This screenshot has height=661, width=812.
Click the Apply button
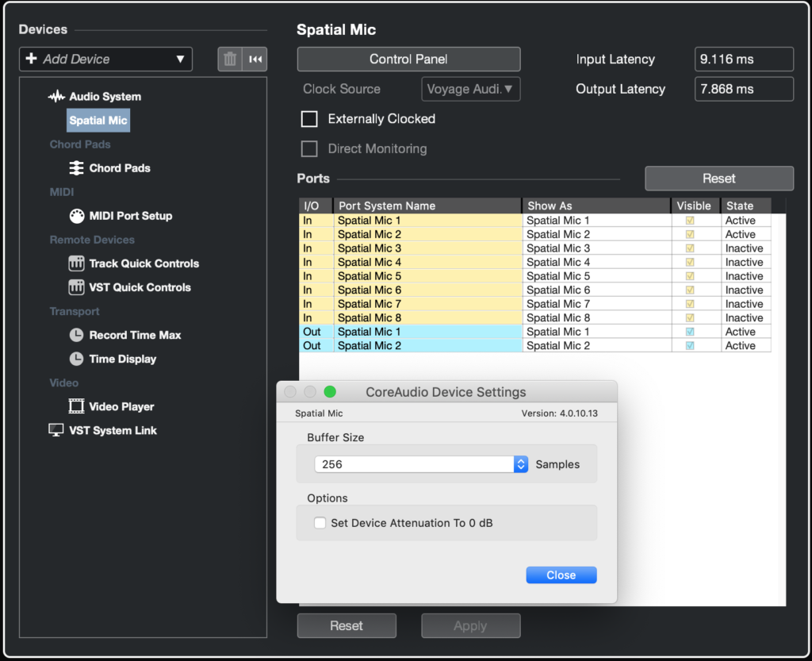pos(471,626)
